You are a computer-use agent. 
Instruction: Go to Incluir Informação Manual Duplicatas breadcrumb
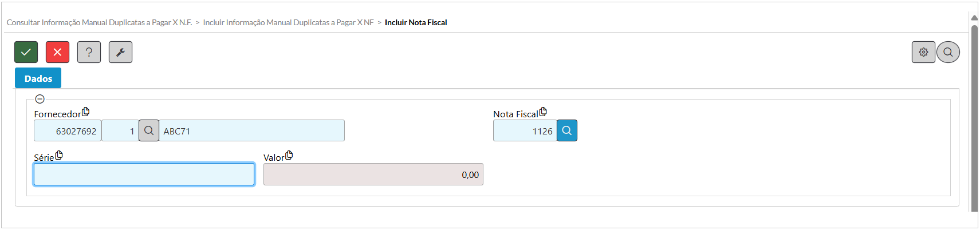[x=288, y=22]
